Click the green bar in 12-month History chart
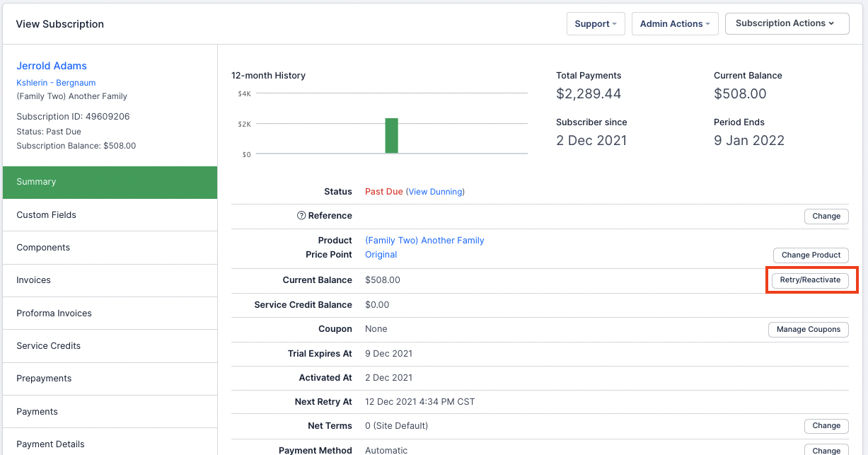 tap(391, 136)
